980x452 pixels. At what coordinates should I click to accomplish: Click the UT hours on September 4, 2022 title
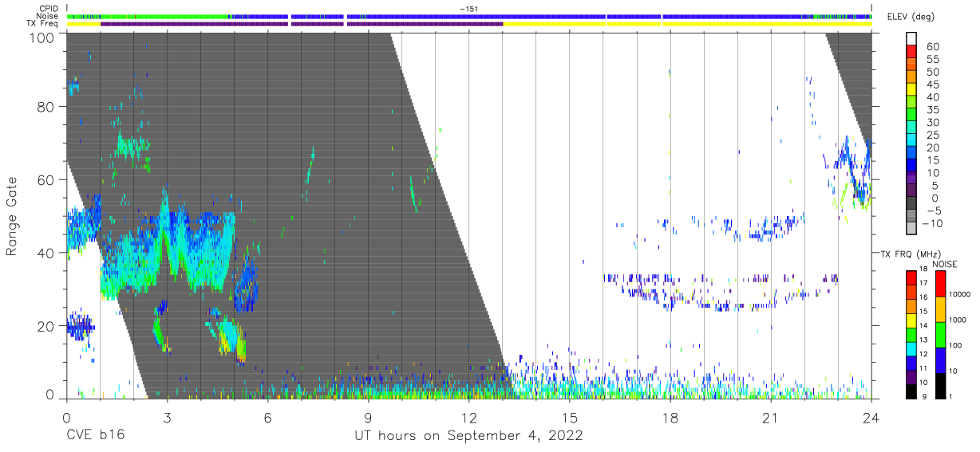pos(468,436)
